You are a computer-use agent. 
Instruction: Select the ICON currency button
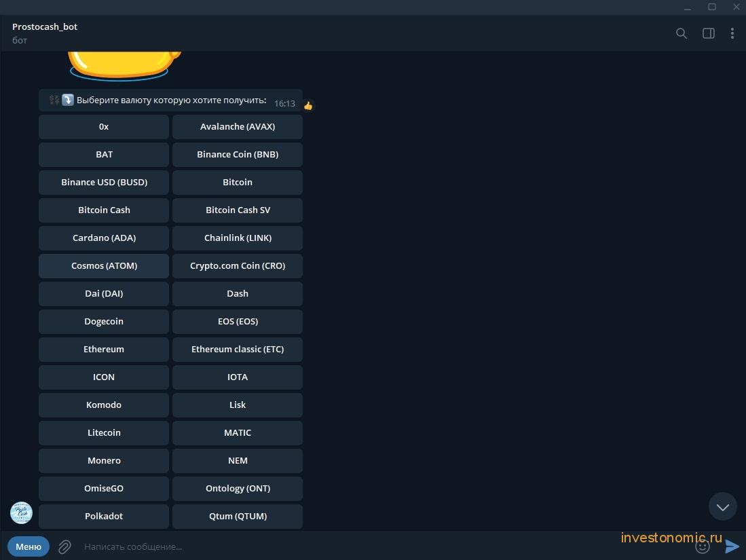click(x=104, y=377)
